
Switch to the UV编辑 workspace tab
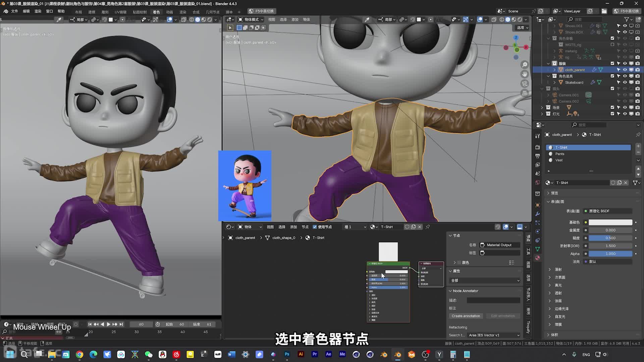(120, 12)
